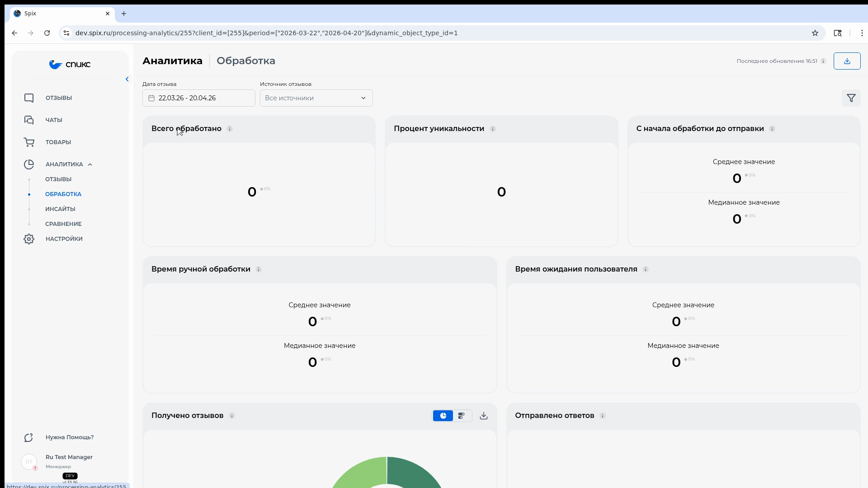The image size is (868, 488).
Task: View site information icon in address bar
Action: (66, 33)
